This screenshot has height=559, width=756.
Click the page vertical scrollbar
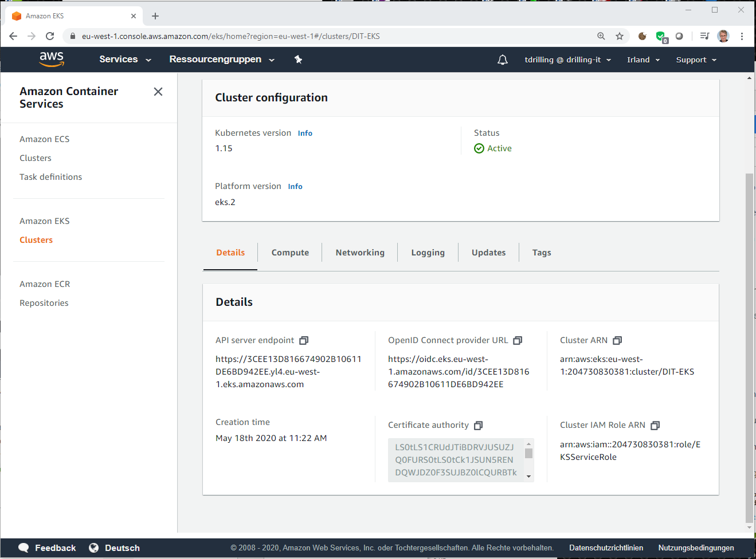749,347
